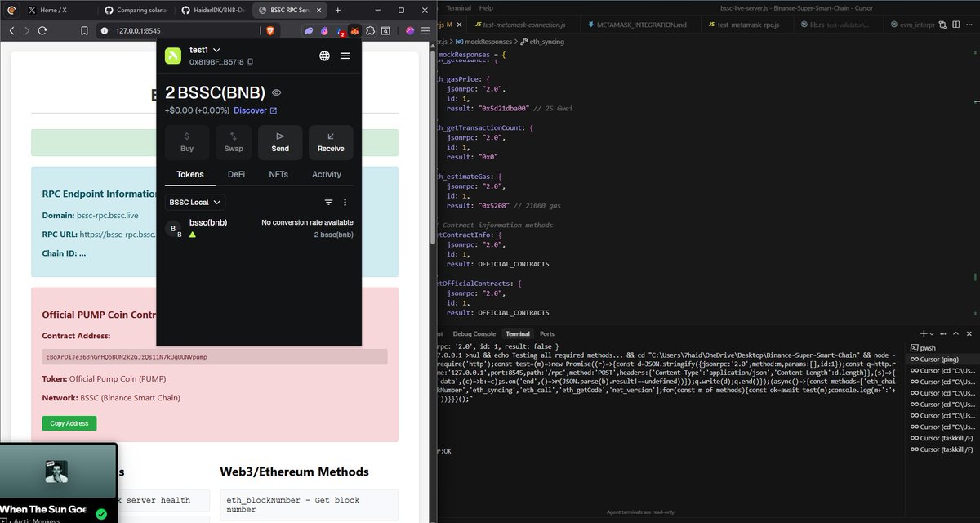Switch to Ports panel tab
This screenshot has width=980, height=523.
(x=547, y=333)
